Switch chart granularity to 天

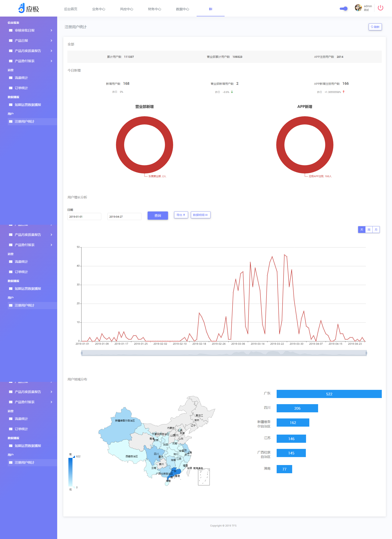(362, 230)
